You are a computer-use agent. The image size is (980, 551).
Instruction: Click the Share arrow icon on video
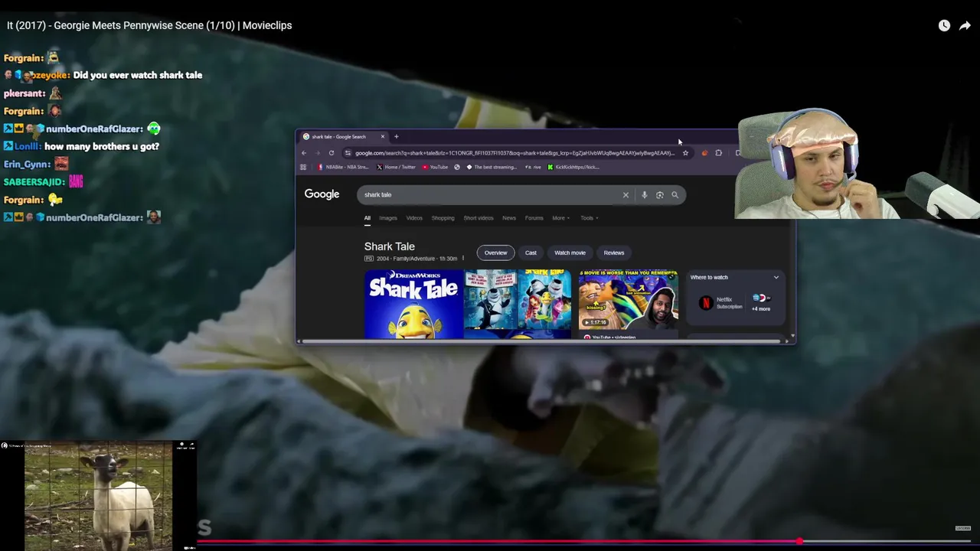[965, 25]
